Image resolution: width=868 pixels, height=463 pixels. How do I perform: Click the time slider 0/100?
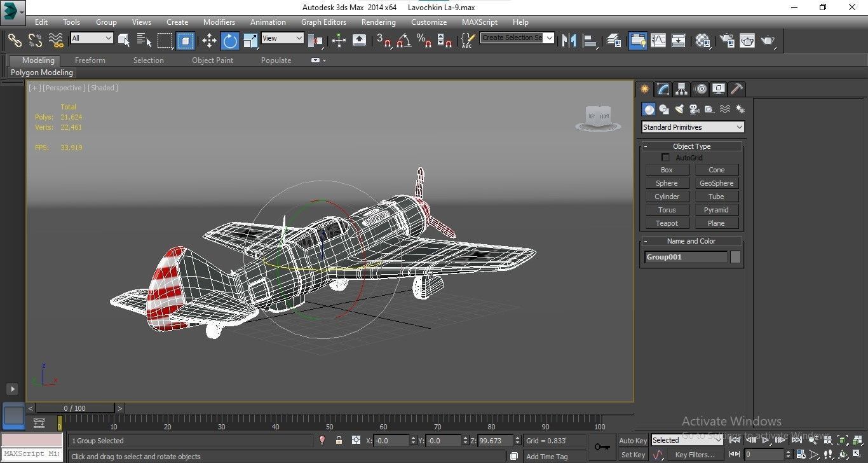click(x=75, y=408)
